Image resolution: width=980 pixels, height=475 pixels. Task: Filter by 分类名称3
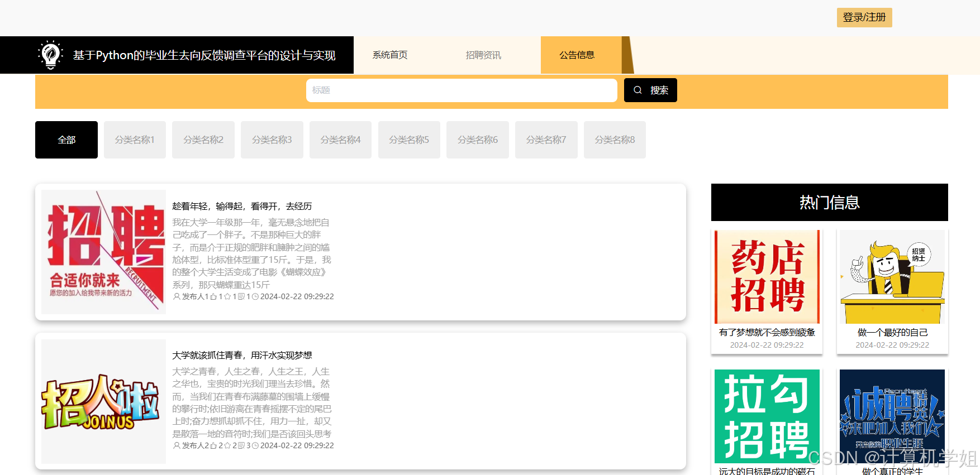point(272,140)
